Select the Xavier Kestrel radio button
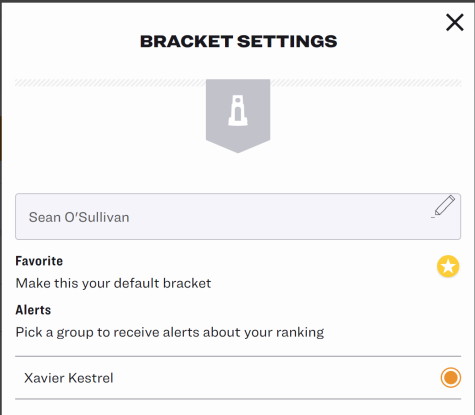This screenshot has height=415, width=475. click(451, 377)
